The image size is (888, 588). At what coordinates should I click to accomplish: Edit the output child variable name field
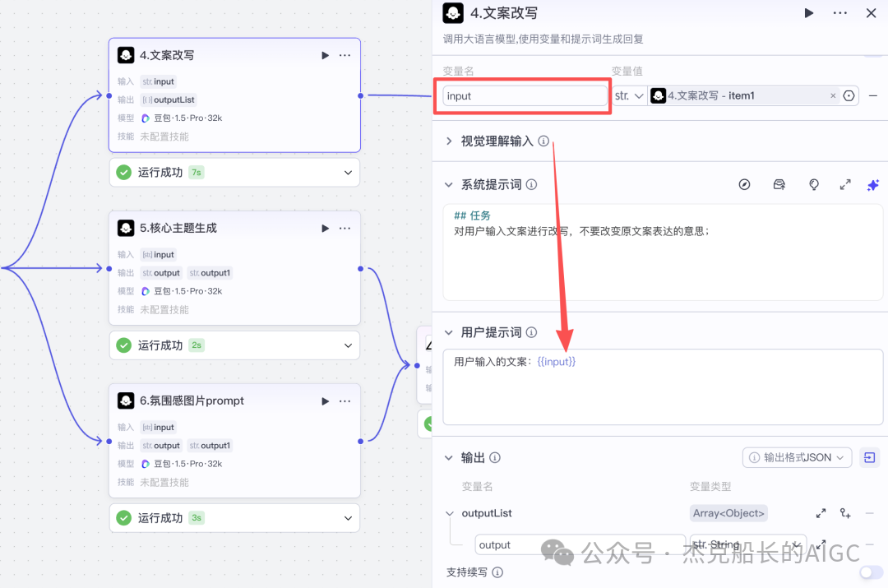[x=580, y=545]
